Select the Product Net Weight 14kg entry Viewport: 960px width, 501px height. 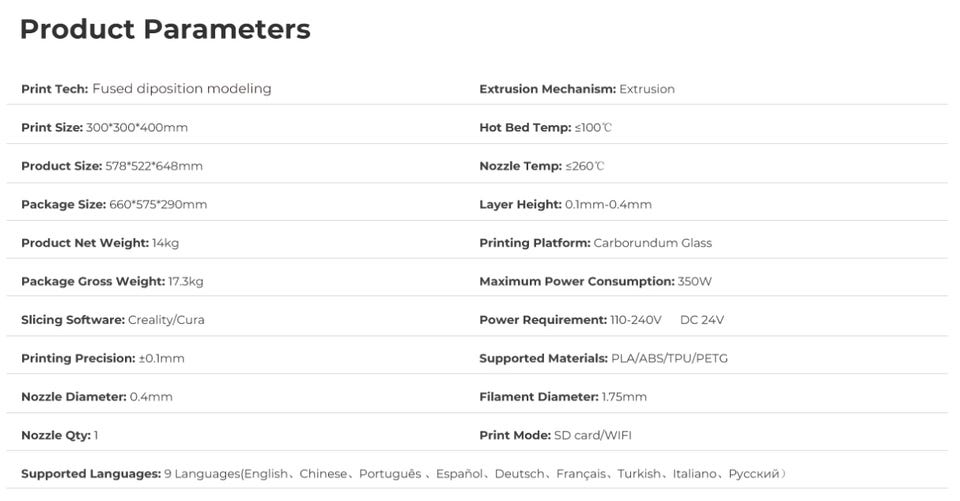pyautogui.click(x=100, y=243)
